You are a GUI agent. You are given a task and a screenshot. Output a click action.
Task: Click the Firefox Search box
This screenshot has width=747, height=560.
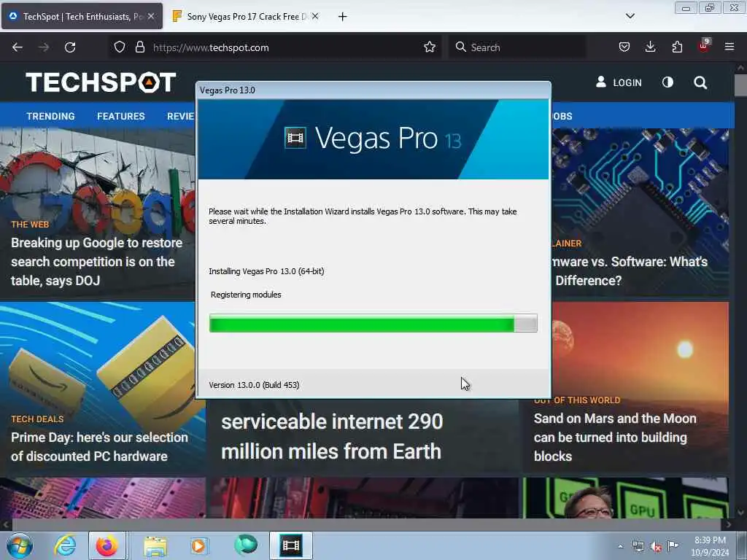tap(517, 47)
